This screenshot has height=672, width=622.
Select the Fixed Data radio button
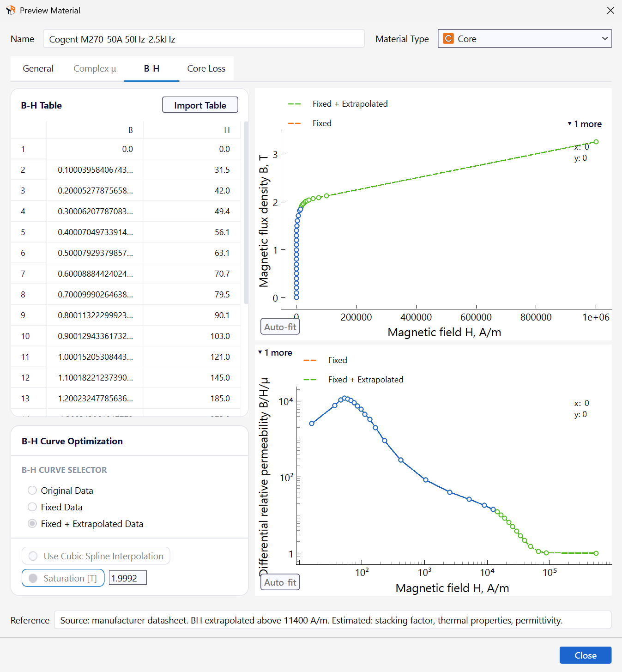coord(32,507)
